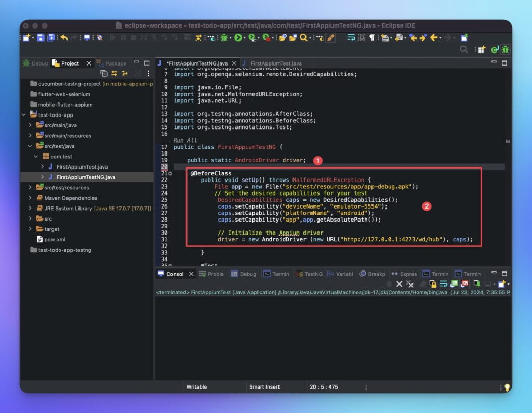Click the Remove Launch X icon
The width and height of the screenshot is (532, 413).
(x=400, y=283)
